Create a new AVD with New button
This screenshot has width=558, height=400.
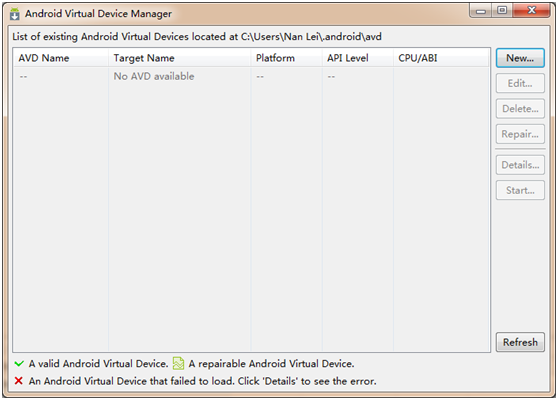[x=520, y=58]
